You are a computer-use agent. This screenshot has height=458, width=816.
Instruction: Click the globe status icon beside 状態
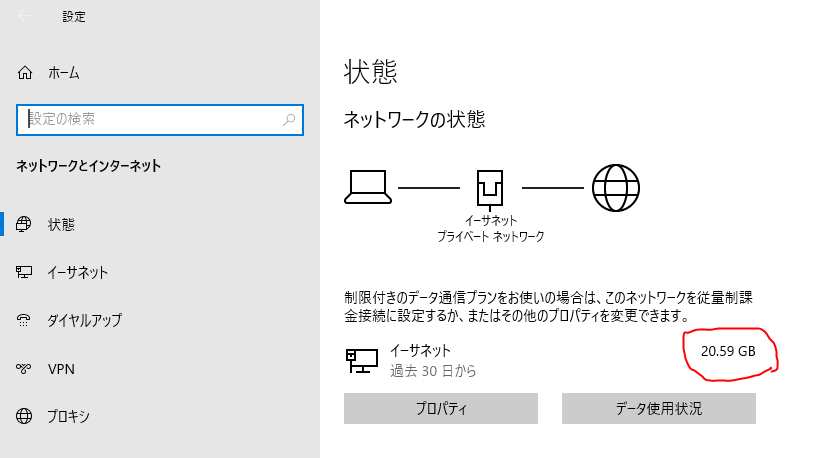(23, 224)
